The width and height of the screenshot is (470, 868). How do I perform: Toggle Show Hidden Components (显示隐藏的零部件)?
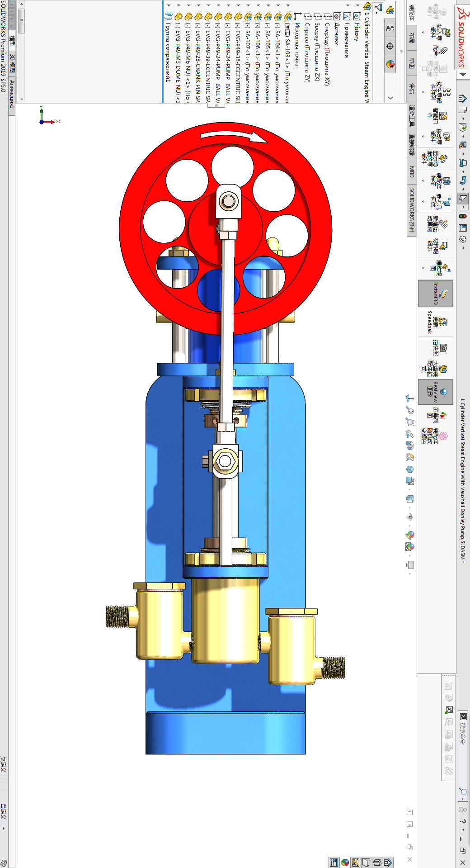point(434,158)
